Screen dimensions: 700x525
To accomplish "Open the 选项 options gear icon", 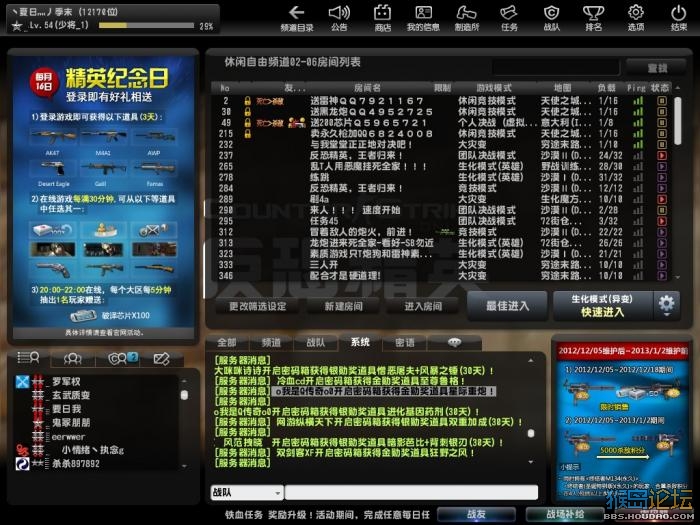I will click(636, 18).
